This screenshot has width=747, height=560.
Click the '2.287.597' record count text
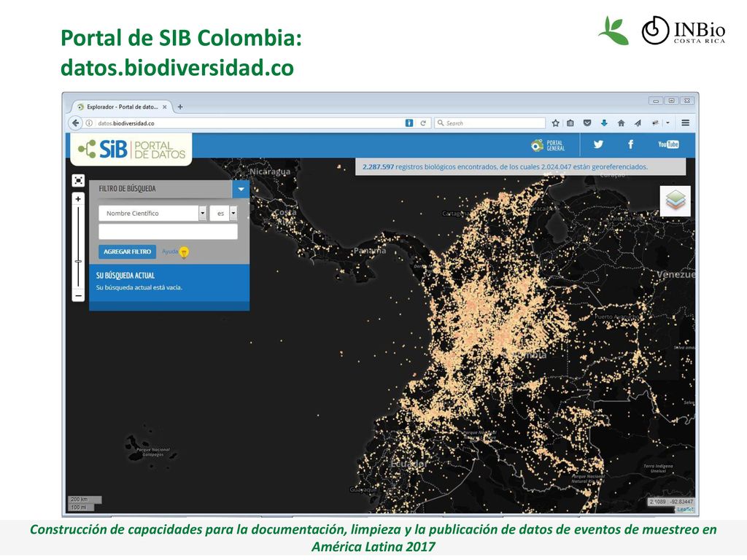click(x=378, y=167)
